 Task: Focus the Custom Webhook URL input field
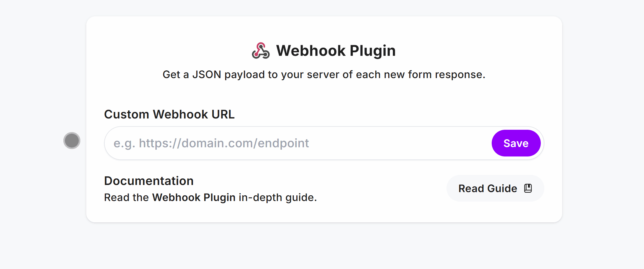click(x=297, y=143)
